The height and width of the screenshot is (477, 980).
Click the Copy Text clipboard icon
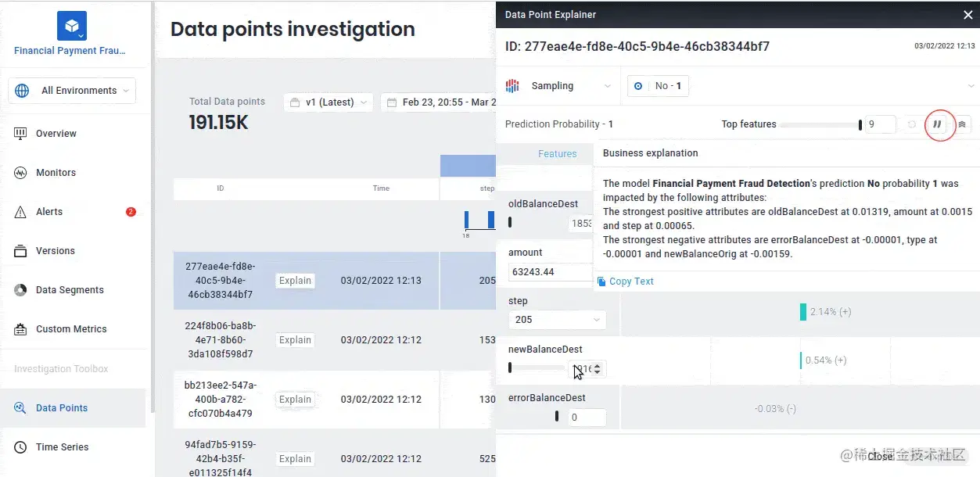coord(601,282)
